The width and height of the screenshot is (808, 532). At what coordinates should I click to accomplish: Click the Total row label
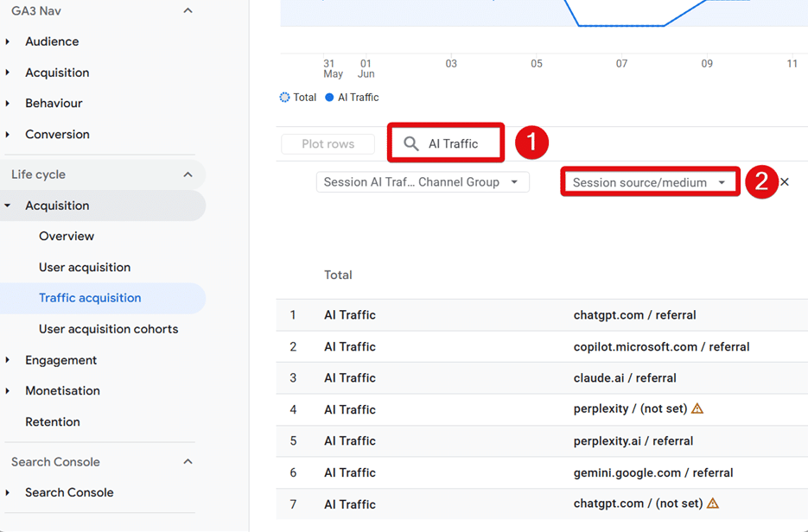tap(338, 275)
